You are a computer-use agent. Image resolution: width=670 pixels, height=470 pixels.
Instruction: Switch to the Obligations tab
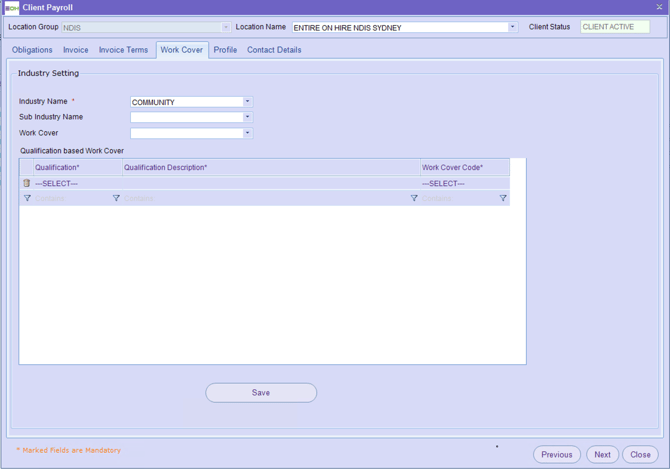tap(32, 50)
